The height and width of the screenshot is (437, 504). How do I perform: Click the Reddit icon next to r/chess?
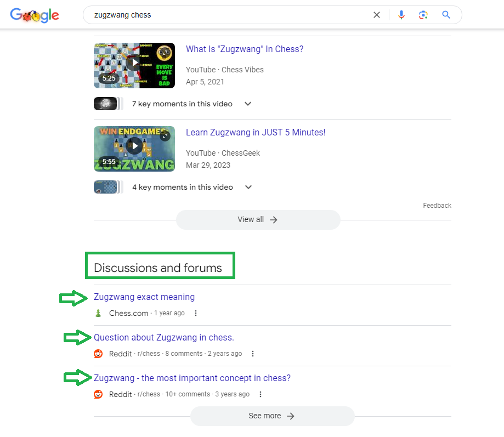pyautogui.click(x=98, y=354)
